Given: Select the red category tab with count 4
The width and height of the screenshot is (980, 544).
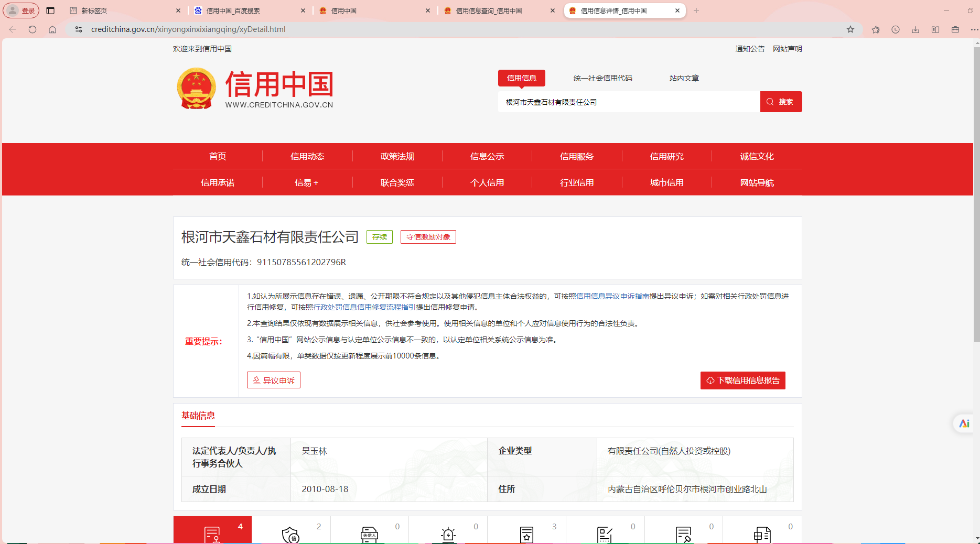Looking at the screenshot, I should pos(212,530).
